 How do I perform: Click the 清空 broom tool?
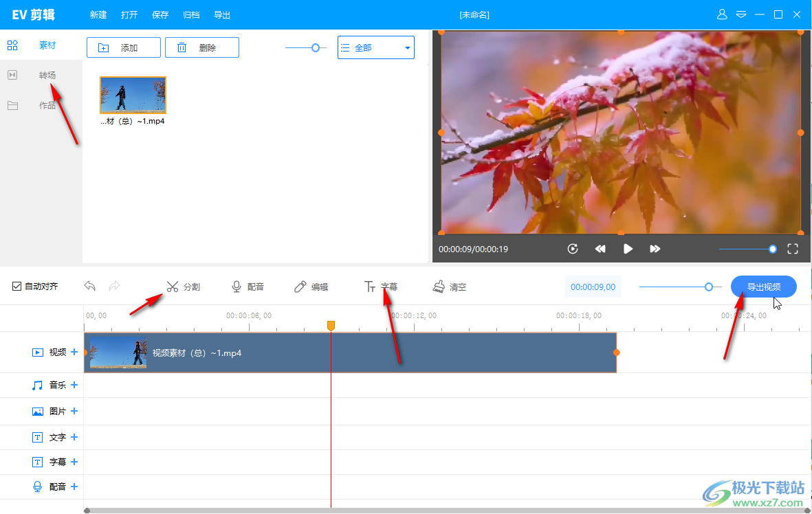coord(450,287)
